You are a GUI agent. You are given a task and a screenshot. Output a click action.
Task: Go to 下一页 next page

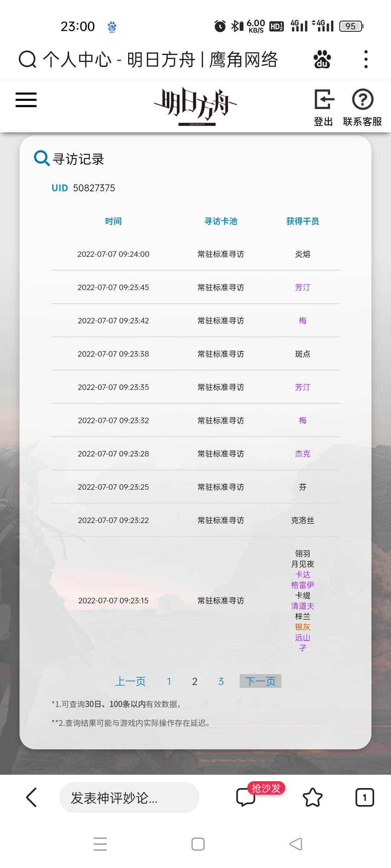tap(260, 681)
